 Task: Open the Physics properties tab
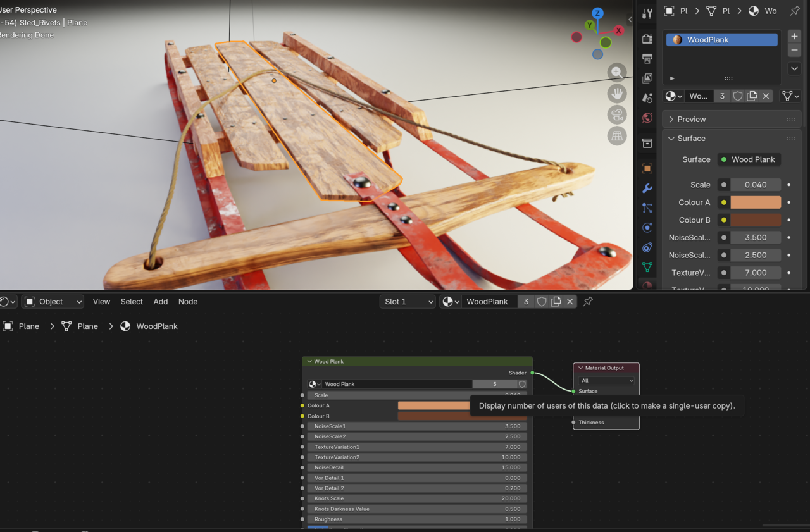point(647,228)
